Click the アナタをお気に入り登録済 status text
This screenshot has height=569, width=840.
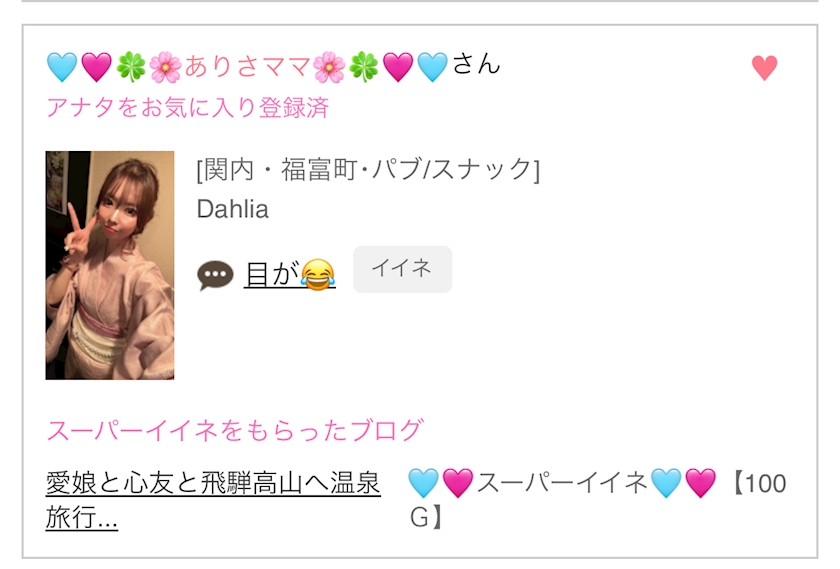[x=188, y=107]
